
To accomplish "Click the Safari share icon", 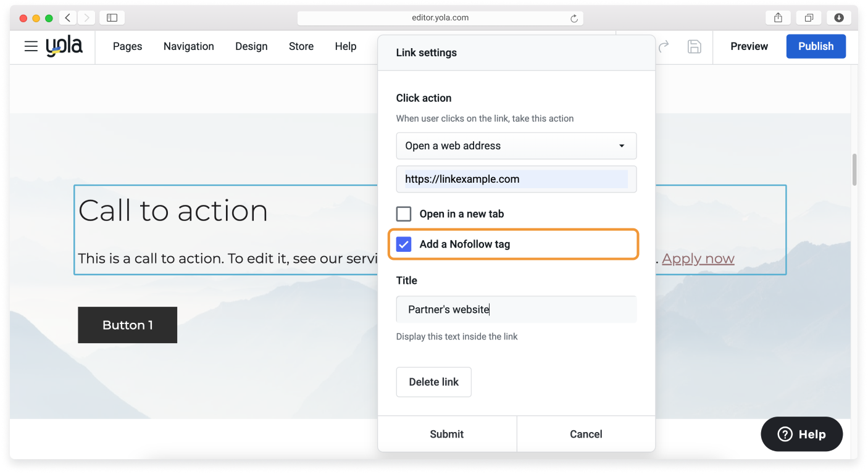I will click(778, 18).
